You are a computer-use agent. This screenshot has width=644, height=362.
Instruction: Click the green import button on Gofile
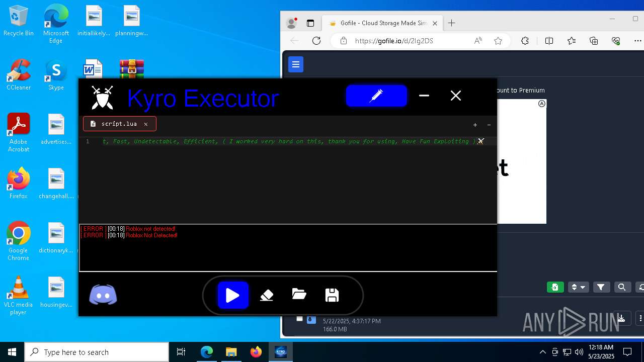pyautogui.click(x=555, y=287)
